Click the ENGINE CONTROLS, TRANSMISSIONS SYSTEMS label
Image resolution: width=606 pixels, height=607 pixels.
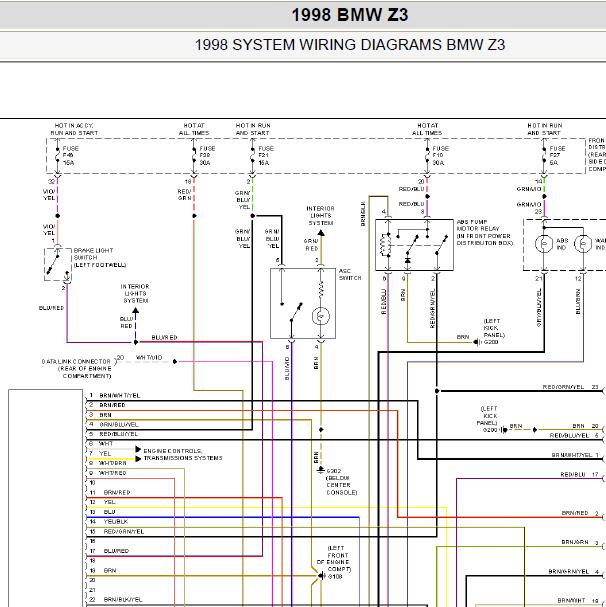pos(183,454)
